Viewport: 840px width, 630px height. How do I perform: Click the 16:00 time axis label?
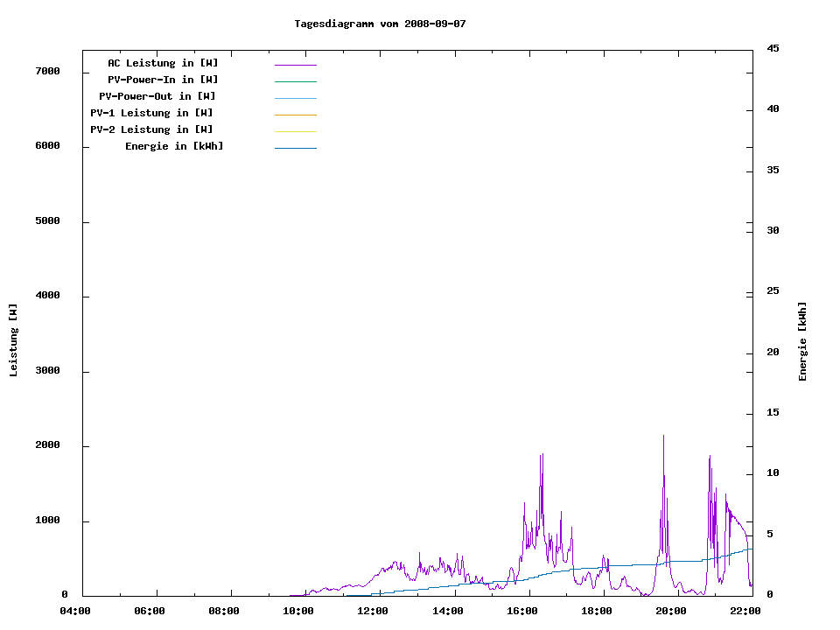tap(521, 611)
